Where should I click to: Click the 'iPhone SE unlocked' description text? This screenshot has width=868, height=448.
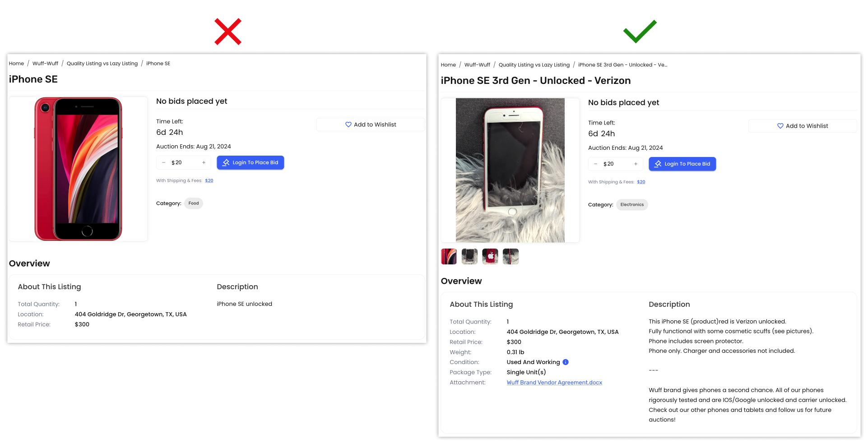[x=244, y=304]
